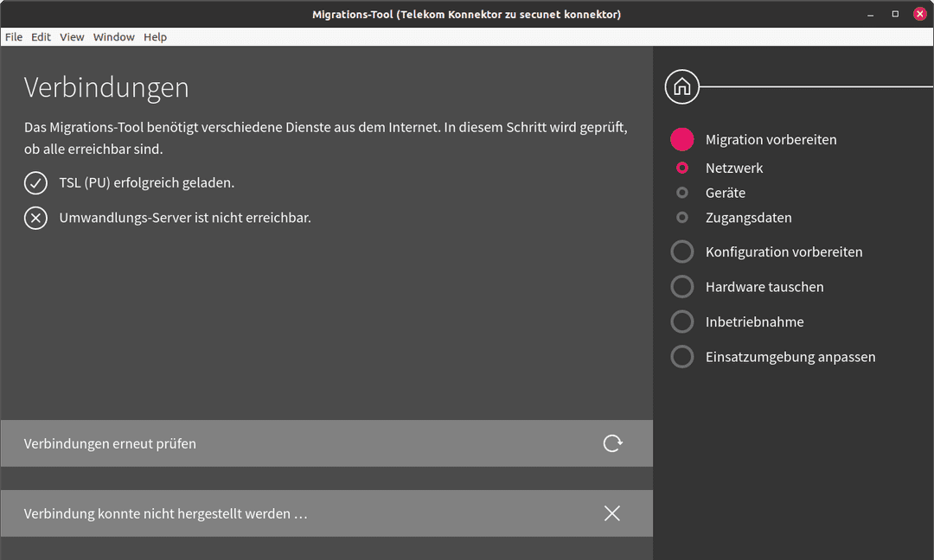The height and width of the screenshot is (560, 934).
Task: Click the error X icon beside Umwandlungs-Server
Action: click(35, 218)
